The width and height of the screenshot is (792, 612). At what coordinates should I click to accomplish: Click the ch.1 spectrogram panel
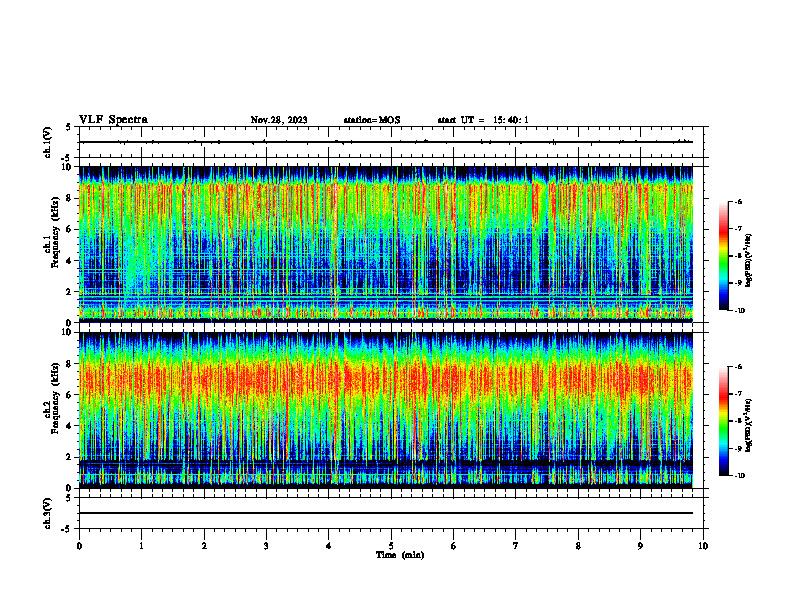point(386,244)
